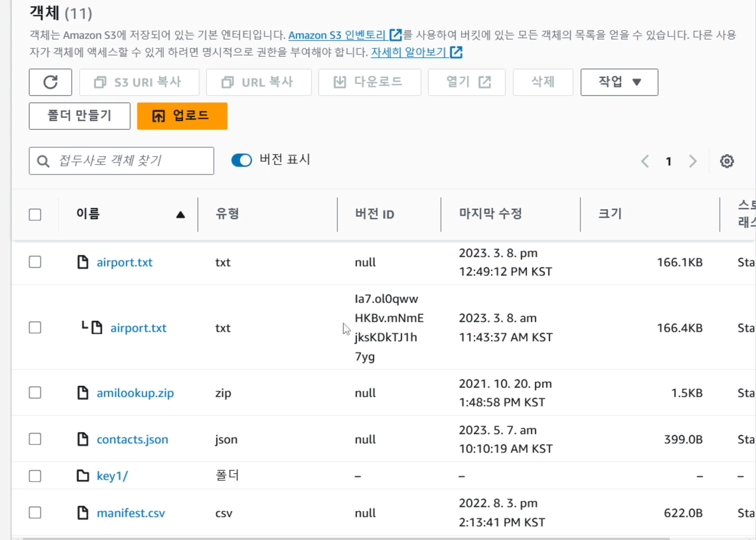
Task: Select checkbox for contacts.json row
Action: (35, 439)
